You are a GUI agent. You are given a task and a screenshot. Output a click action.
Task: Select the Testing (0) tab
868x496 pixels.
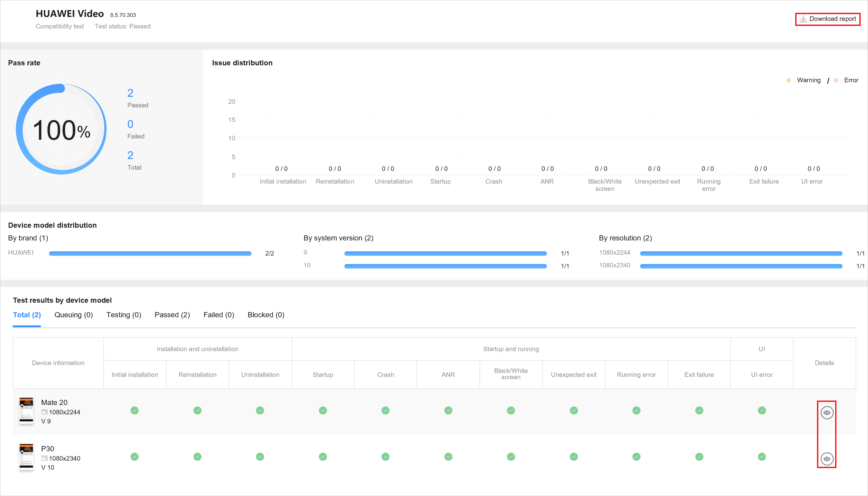coord(124,315)
